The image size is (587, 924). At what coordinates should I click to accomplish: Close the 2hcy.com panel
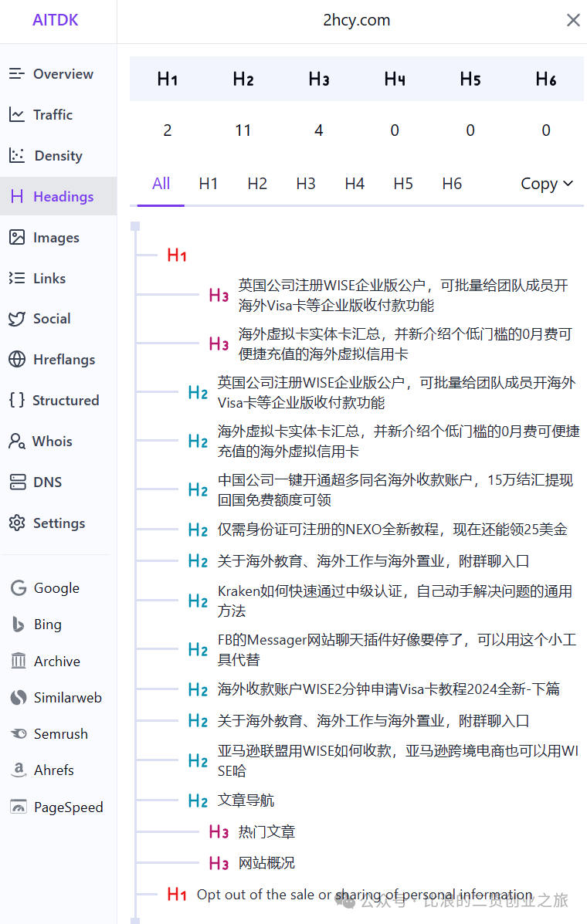(x=573, y=20)
